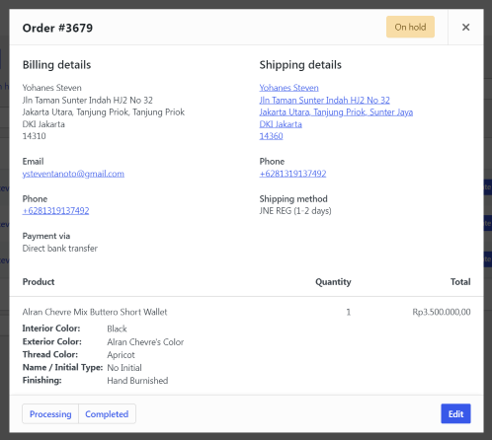Close the Order #3679 modal
The width and height of the screenshot is (492, 440).
pyautogui.click(x=466, y=27)
